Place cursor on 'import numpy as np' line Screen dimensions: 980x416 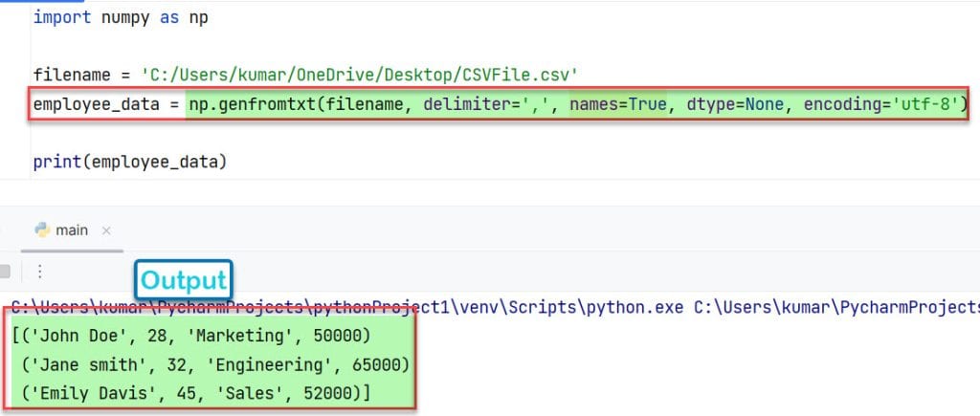pyautogui.click(x=121, y=17)
